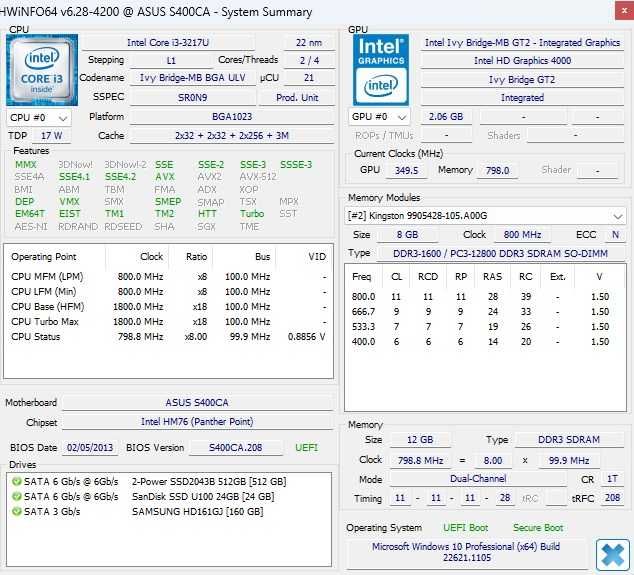Click the GPU clock 349.5 value
This screenshot has width=634, height=575.
406,170
